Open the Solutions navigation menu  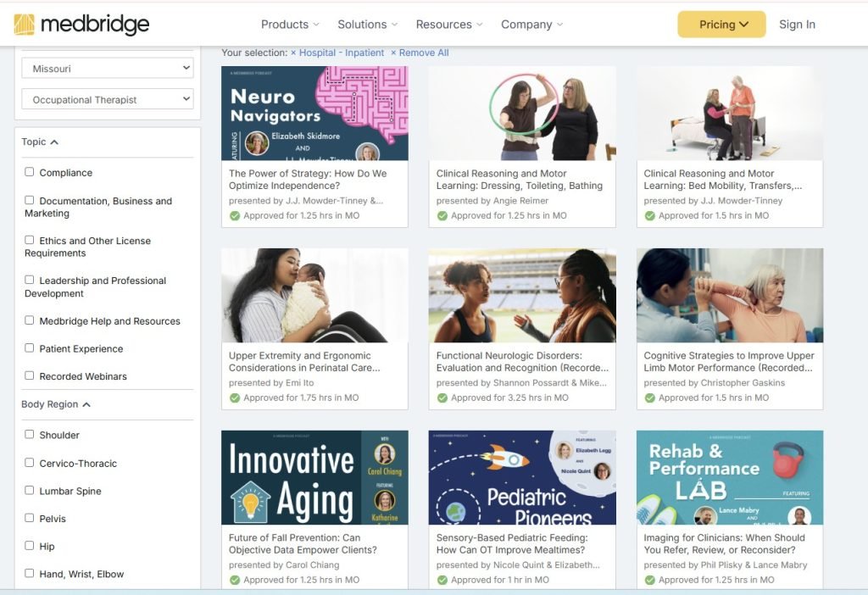pyautogui.click(x=368, y=25)
